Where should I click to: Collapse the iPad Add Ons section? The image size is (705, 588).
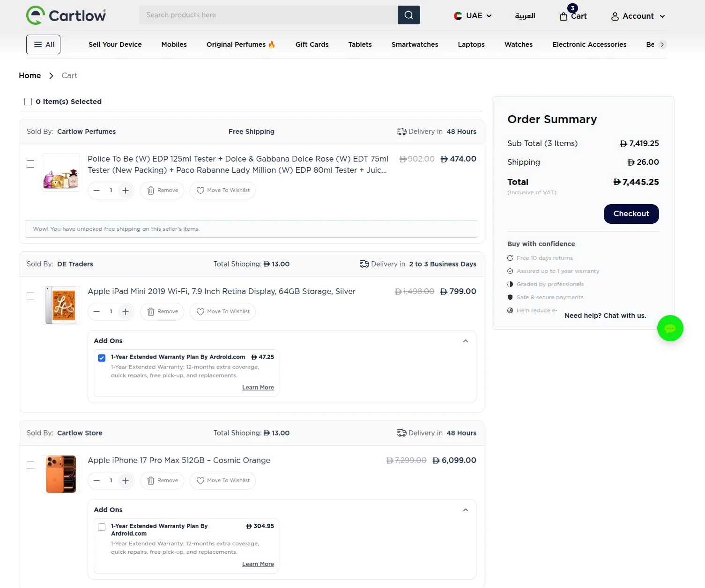[x=465, y=341]
